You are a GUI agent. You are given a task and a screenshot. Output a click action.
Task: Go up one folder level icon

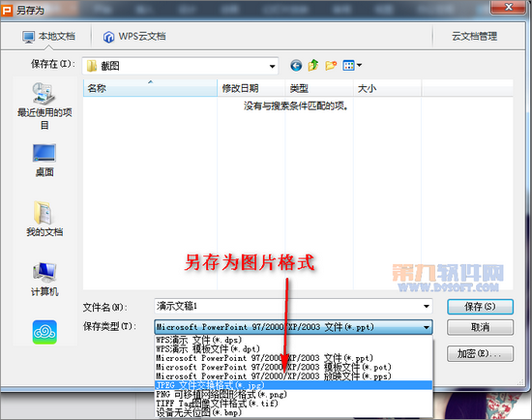click(x=313, y=65)
